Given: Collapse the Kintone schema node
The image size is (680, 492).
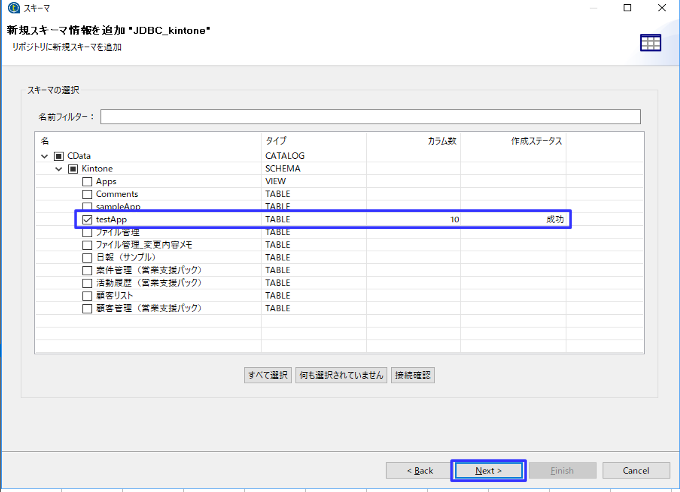Looking at the screenshot, I should tap(59, 169).
